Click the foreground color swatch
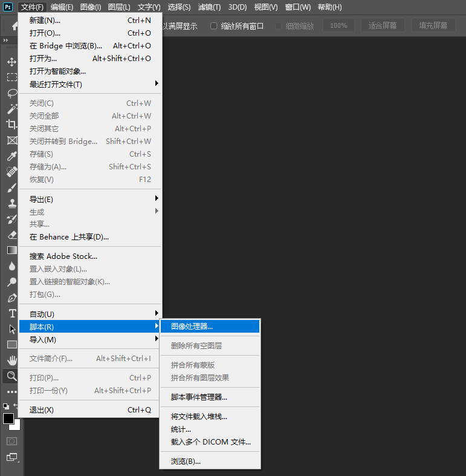 click(x=8, y=419)
